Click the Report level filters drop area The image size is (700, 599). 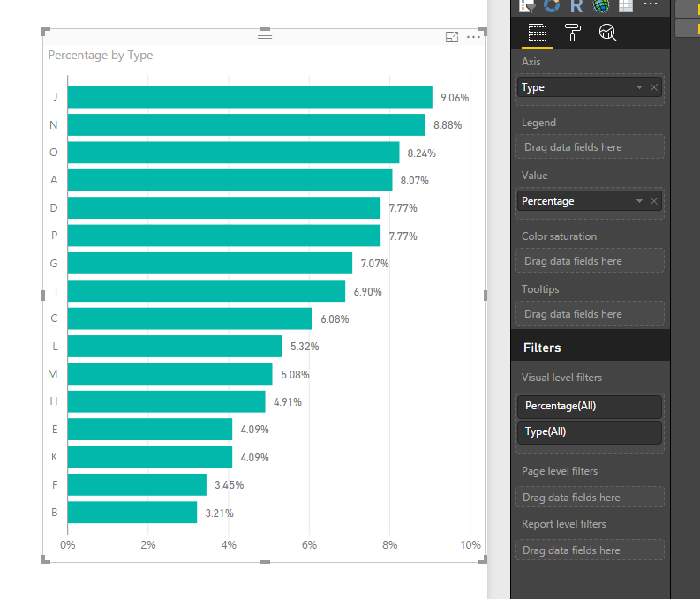(x=590, y=550)
